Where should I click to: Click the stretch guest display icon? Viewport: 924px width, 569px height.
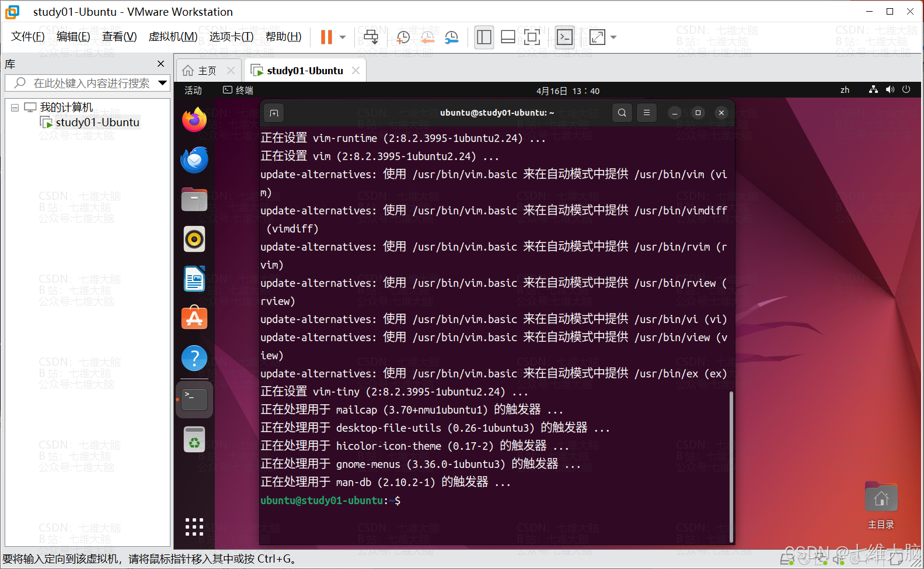click(x=597, y=37)
